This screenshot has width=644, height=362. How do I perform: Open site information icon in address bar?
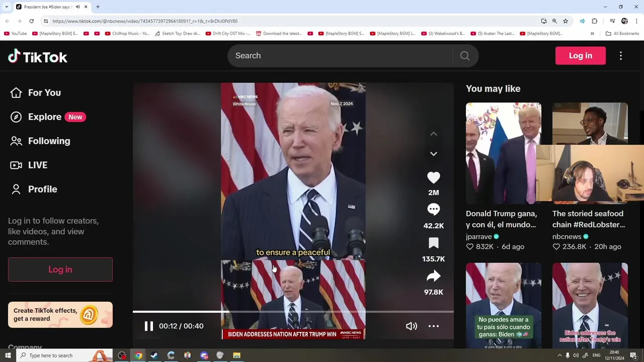coord(46,21)
